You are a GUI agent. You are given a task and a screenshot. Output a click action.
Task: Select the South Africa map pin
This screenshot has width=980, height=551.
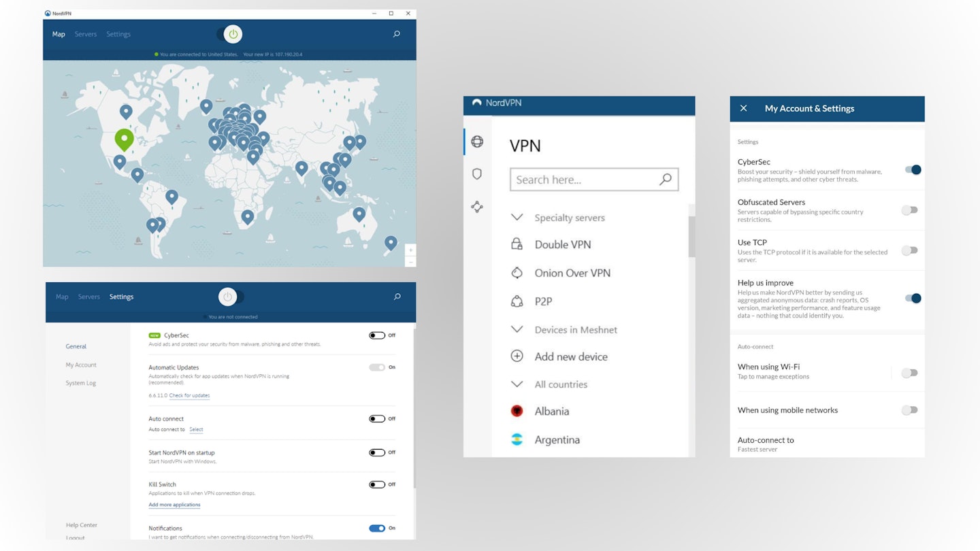[248, 217]
